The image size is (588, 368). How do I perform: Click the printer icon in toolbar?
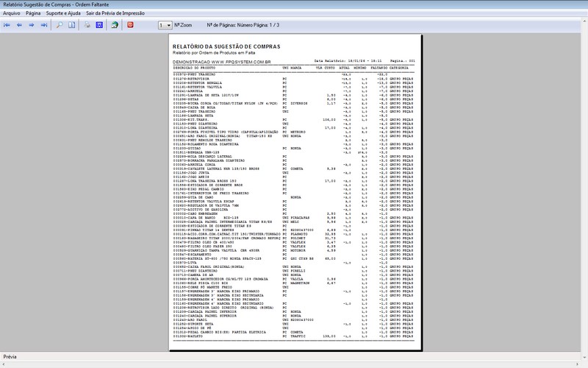pos(87,25)
